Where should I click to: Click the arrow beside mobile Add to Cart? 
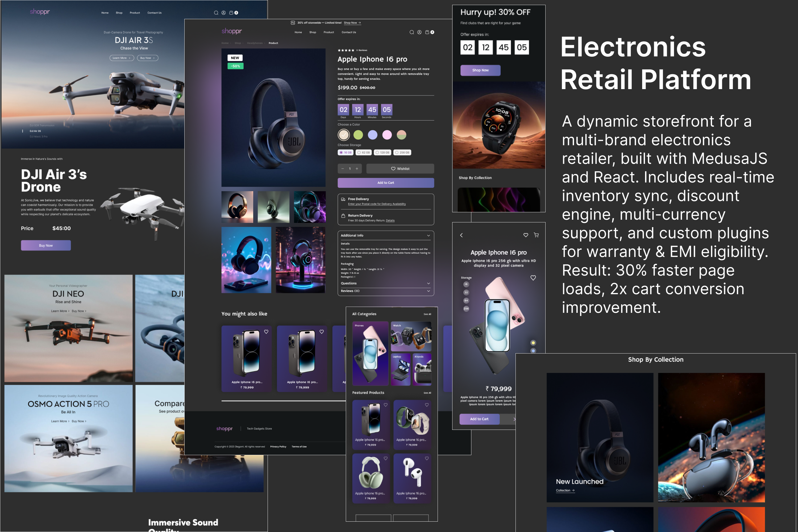click(514, 419)
